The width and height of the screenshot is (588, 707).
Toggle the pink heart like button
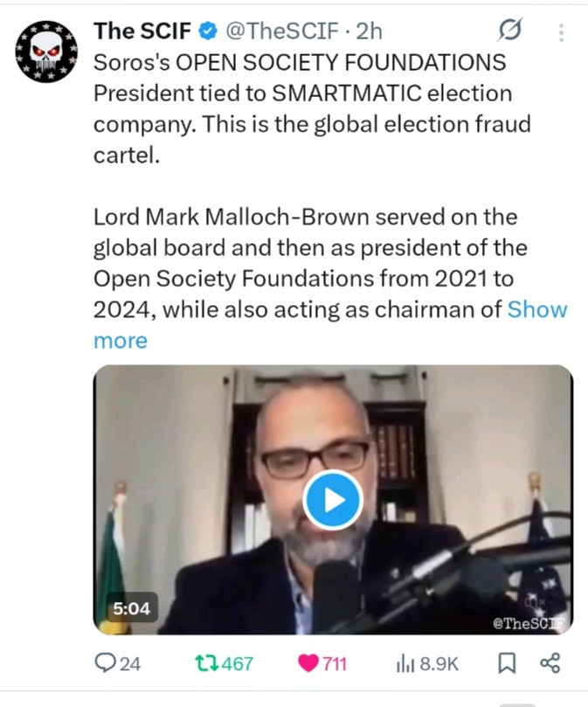tap(308, 664)
